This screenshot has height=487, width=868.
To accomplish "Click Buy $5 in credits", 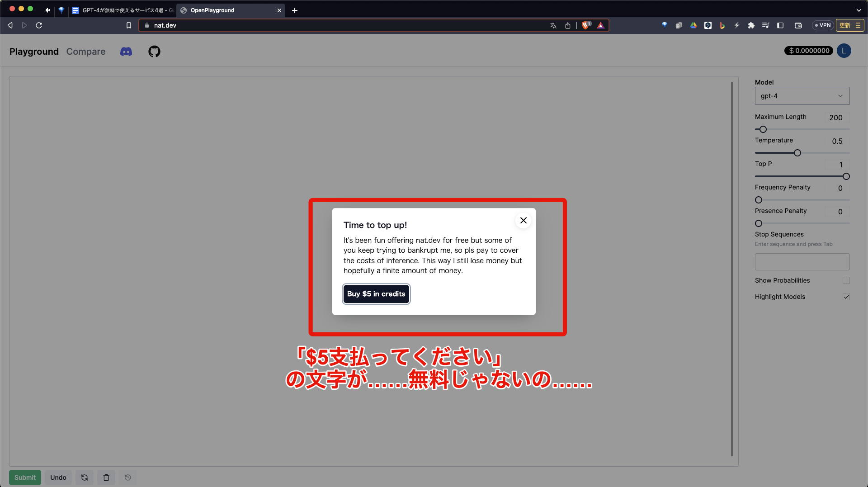I will click(x=376, y=294).
